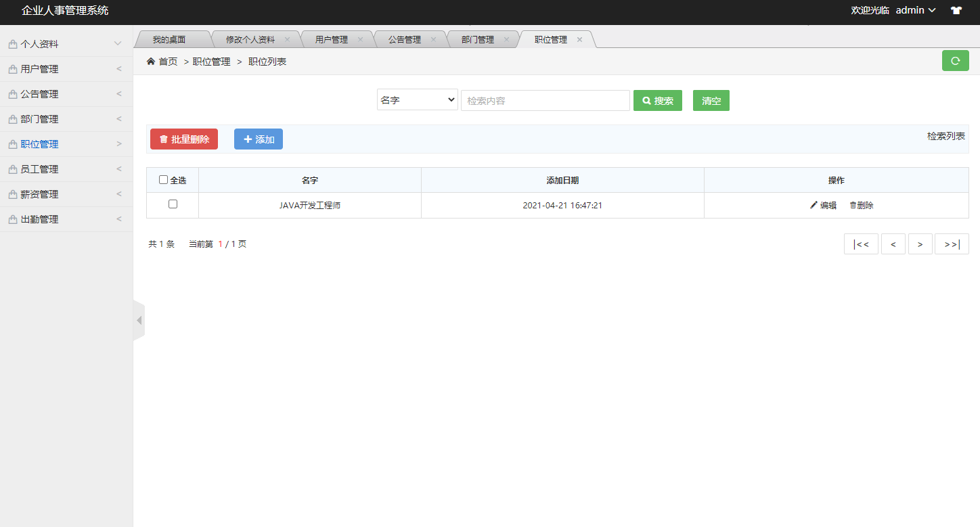Click inside the 检索内容 search input

click(545, 100)
